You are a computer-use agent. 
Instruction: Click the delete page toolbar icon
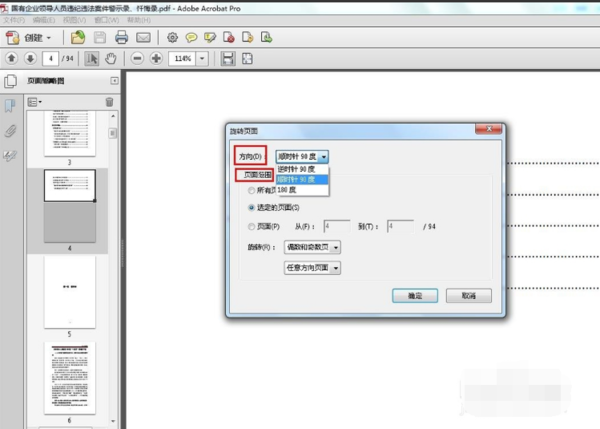click(228, 38)
